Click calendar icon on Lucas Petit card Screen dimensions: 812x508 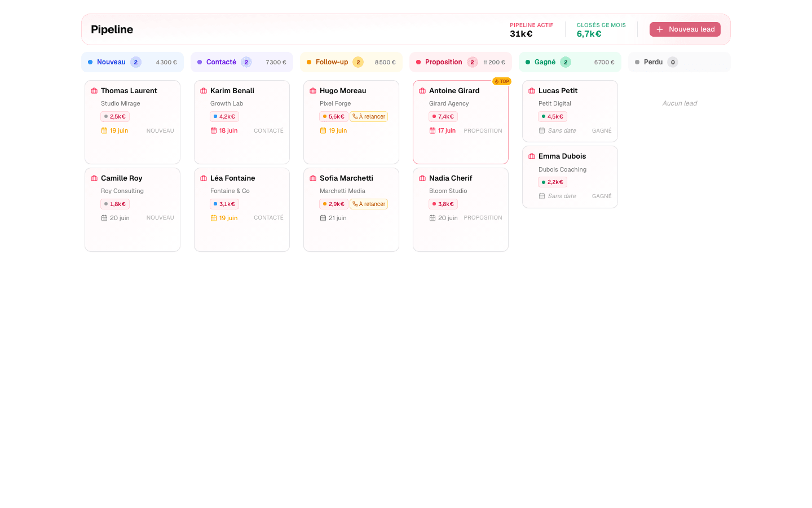pyautogui.click(x=542, y=130)
